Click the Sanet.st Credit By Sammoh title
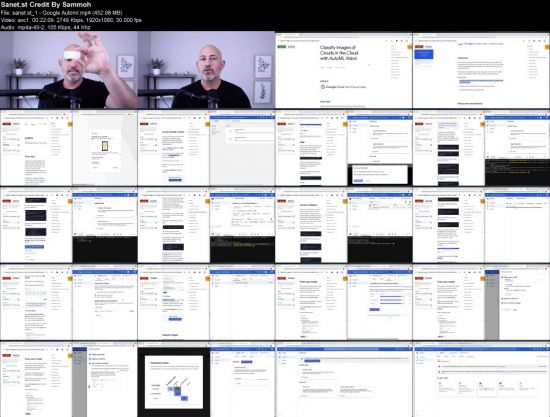The width and height of the screenshot is (550, 417). coord(46,5)
